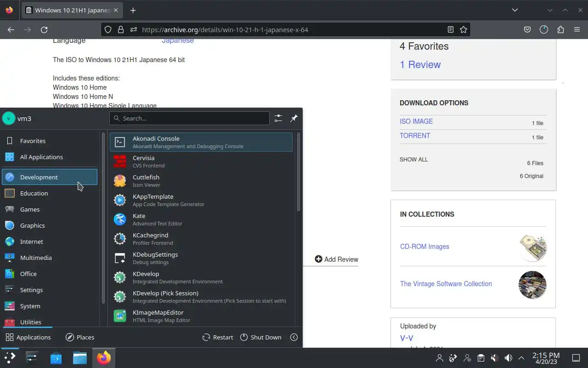Open Firefox extensions puzzle icon
Screen dimensions: 588x368
point(560,29)
